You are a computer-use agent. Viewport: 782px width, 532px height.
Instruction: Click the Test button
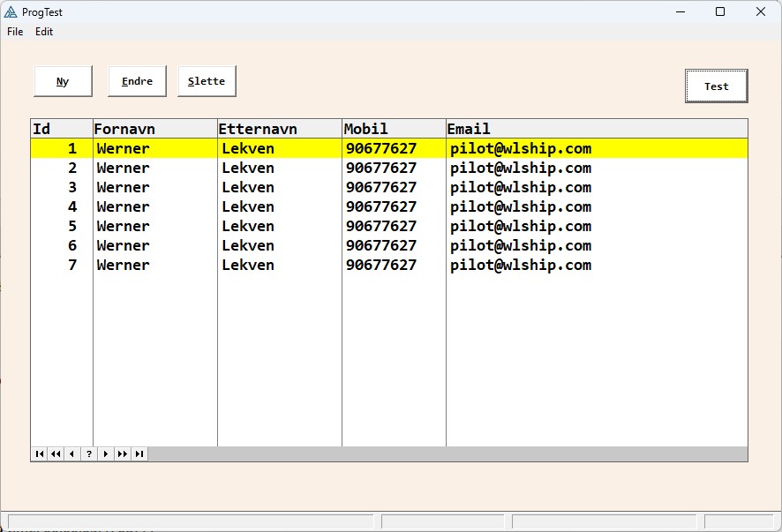pos(716,86)
